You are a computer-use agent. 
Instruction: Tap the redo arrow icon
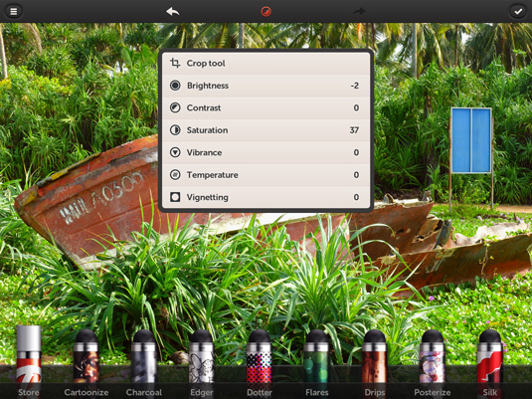click(359, 12)
